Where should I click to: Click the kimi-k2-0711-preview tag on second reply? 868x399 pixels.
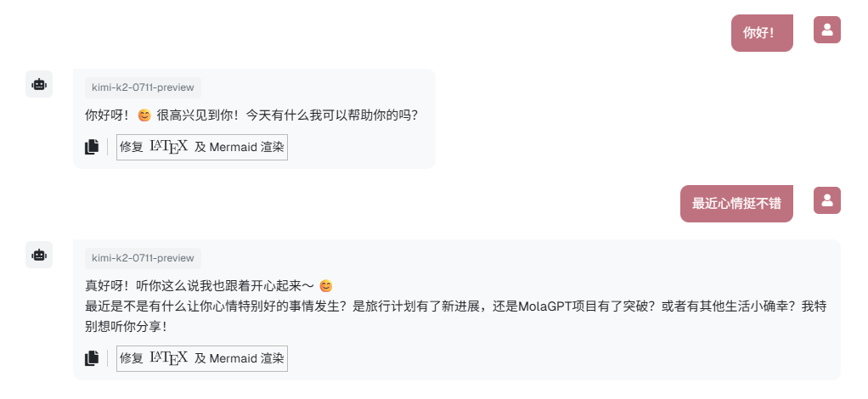pos(143,258)
